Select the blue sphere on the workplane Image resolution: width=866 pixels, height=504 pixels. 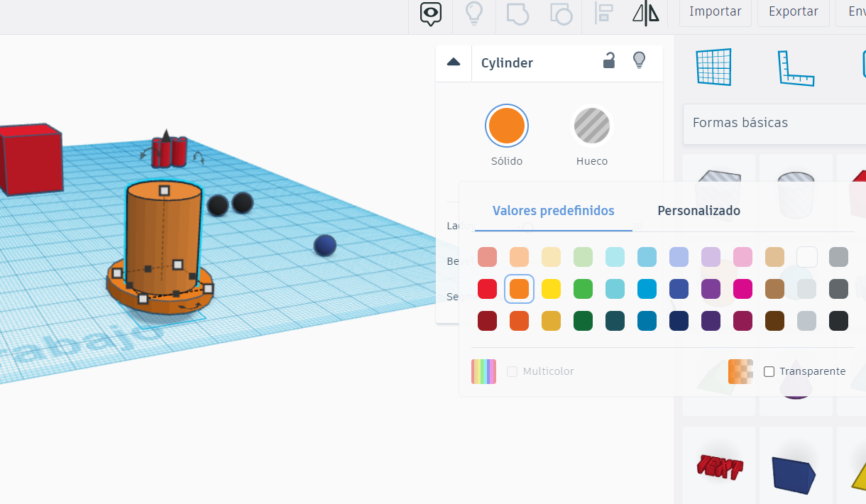click(x=325, y=246)
